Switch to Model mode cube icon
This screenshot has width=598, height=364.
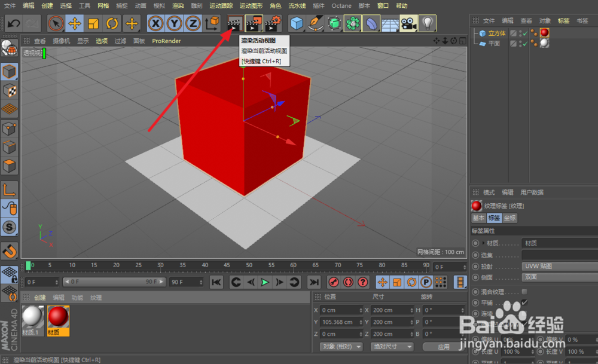point(10,71)
